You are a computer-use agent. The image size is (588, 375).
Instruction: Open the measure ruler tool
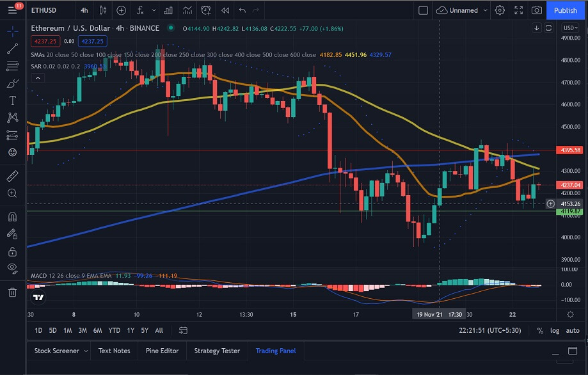(12, 175)
